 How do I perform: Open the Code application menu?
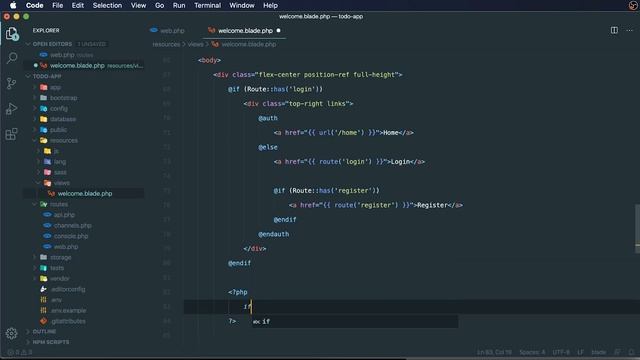(34, 5)
